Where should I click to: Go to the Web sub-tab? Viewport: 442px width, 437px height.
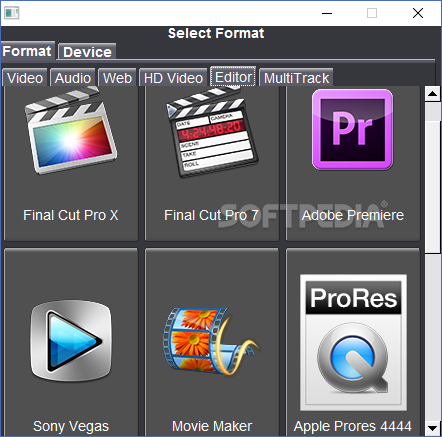(117, 78)
